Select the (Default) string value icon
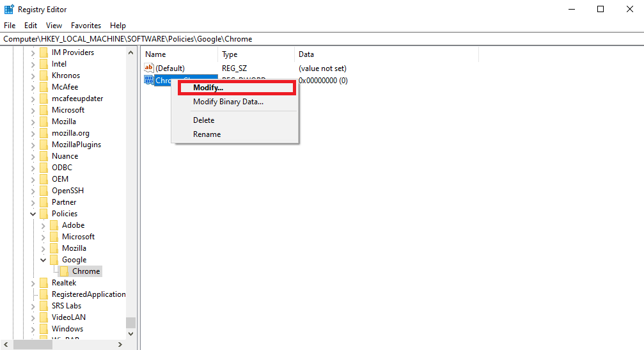The width and height of the screenshot is (644, 350). pyautogui.click(x=148, y=68)
